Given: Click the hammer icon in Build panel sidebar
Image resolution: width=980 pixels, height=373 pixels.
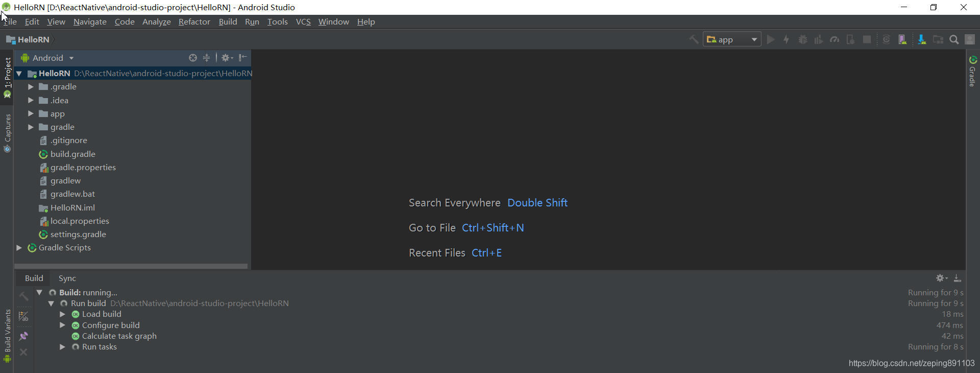Looking at the screenshot, I should 23,296.
